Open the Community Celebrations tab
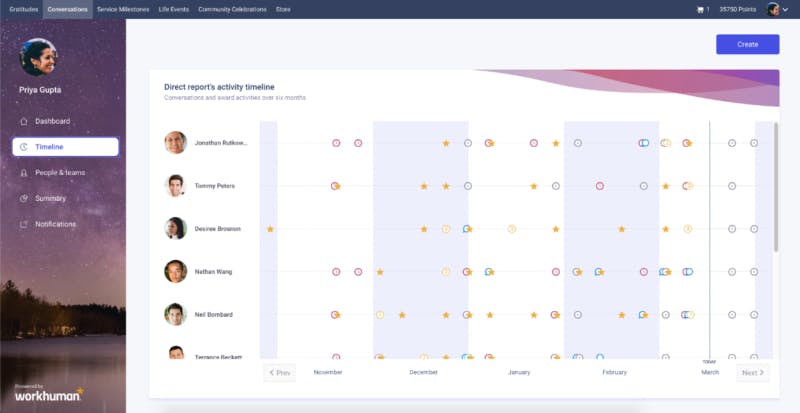 pos(232,9)
